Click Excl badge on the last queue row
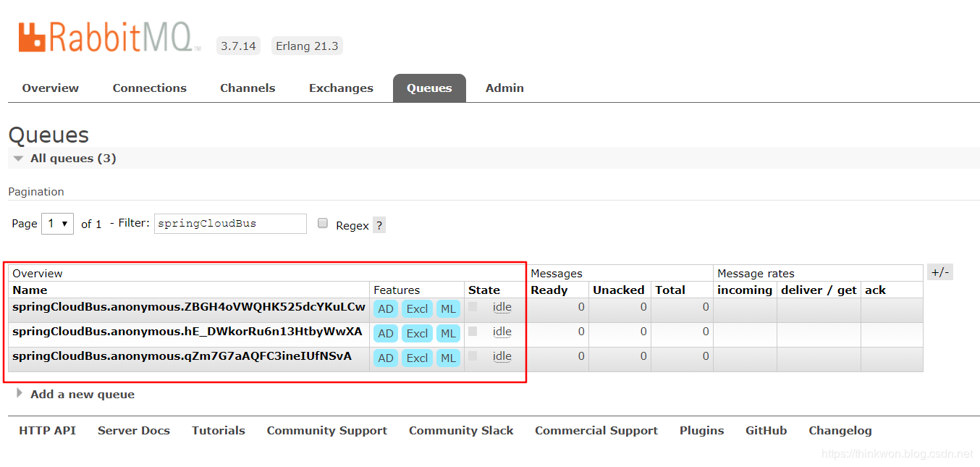980x467 pixels. click(417, 358)
